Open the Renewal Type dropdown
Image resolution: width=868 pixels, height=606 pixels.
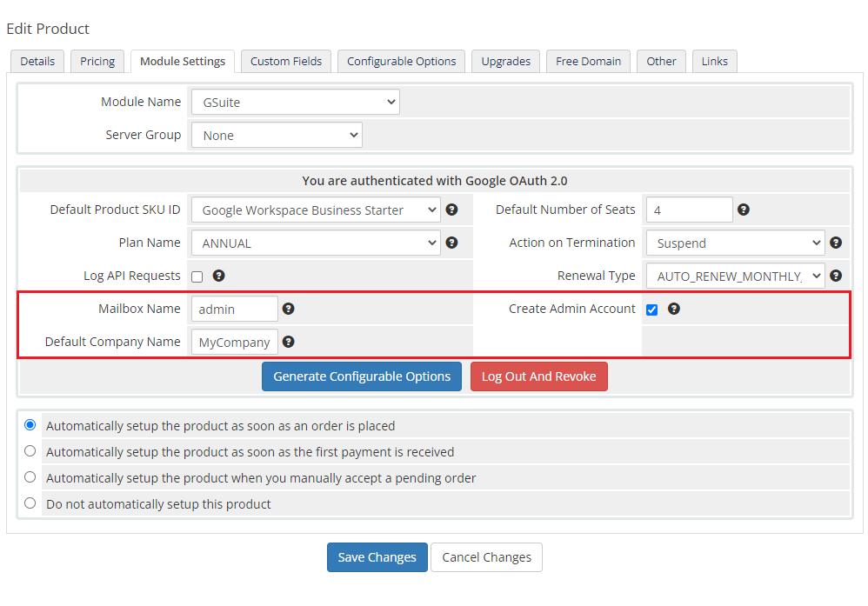pyautogui.click(x=735, y=276)
